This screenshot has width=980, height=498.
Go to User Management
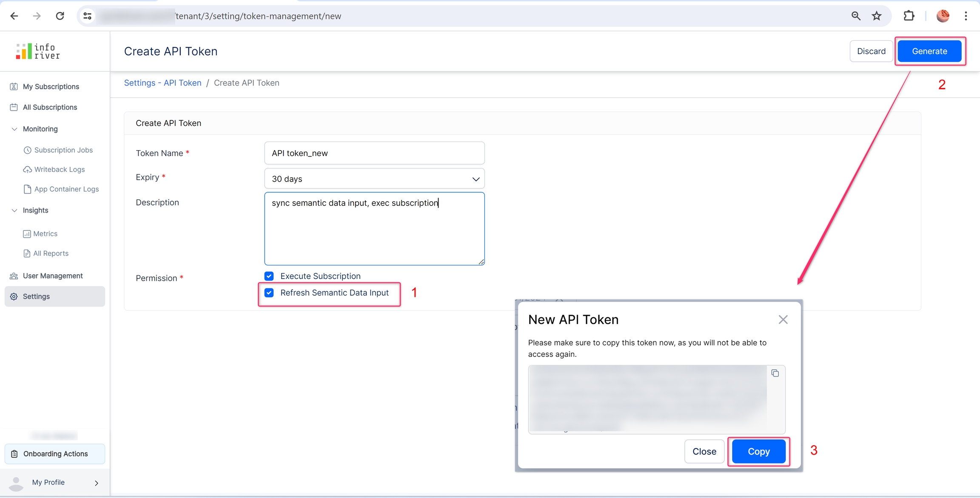coord(53,276)
